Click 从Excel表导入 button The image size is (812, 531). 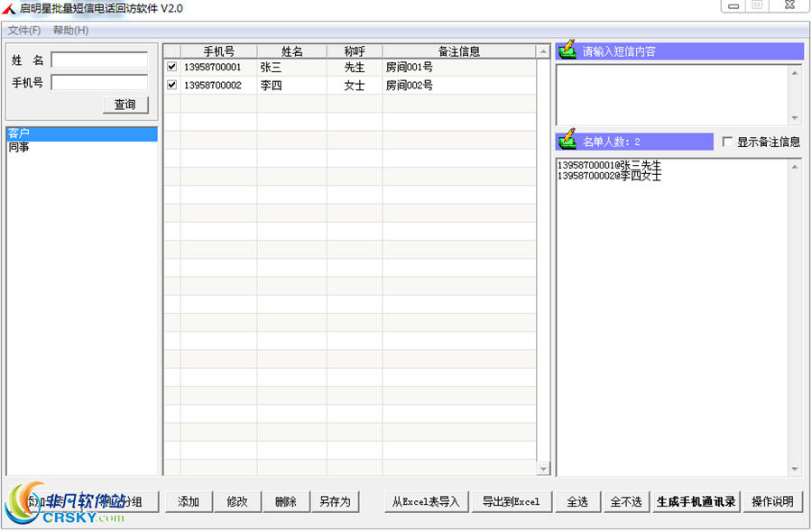pyautogui.click(x=426, y=501)
